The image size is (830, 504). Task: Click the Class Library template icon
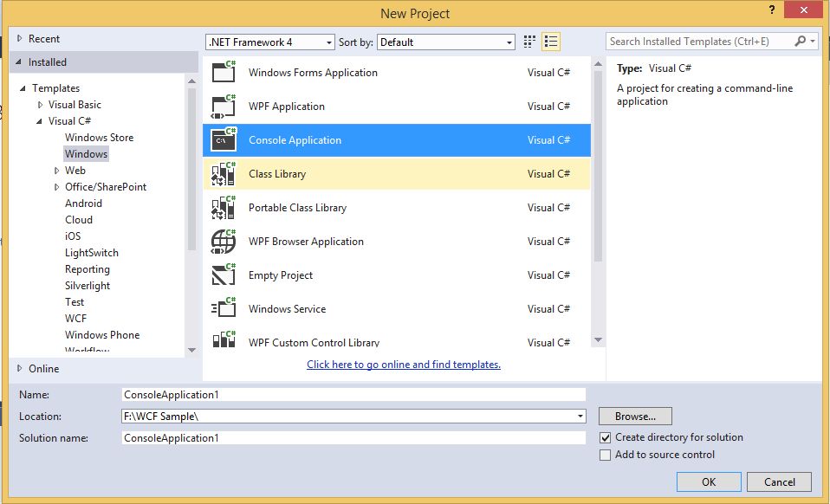tap(224, 174)
